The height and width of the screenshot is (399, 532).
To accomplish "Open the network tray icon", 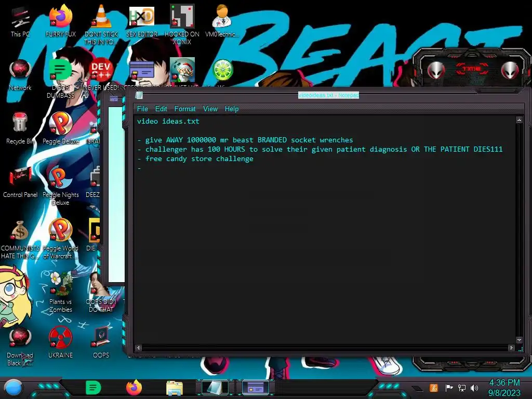I will pos(462,388).
